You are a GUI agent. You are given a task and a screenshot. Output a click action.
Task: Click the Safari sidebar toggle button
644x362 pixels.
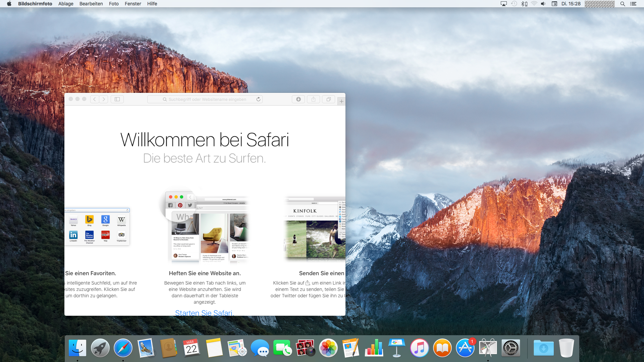click(117, 99)
